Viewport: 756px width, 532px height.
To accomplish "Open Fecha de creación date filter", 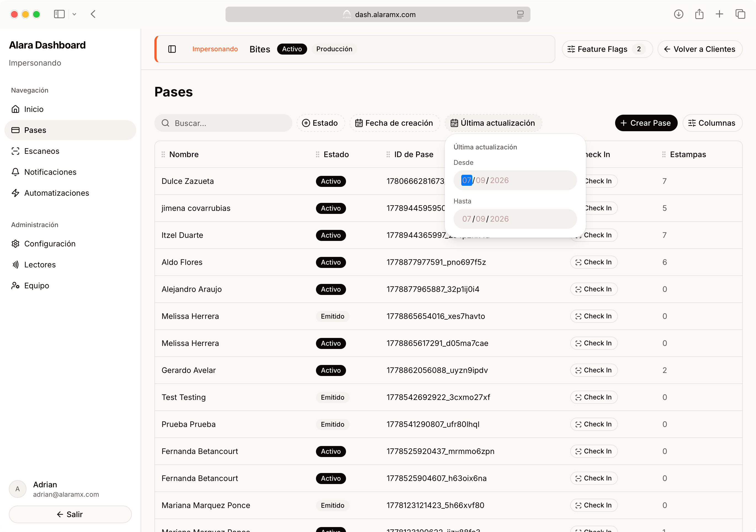I will coord(395,123).
